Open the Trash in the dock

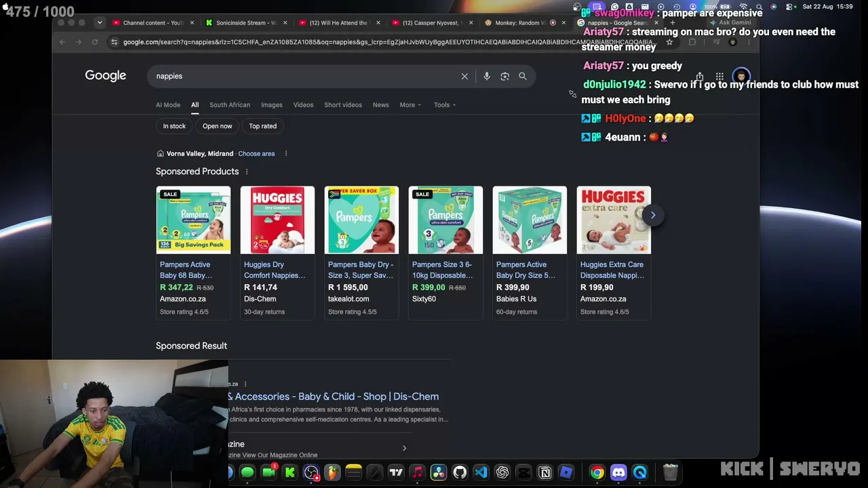(x=670, y=472)
